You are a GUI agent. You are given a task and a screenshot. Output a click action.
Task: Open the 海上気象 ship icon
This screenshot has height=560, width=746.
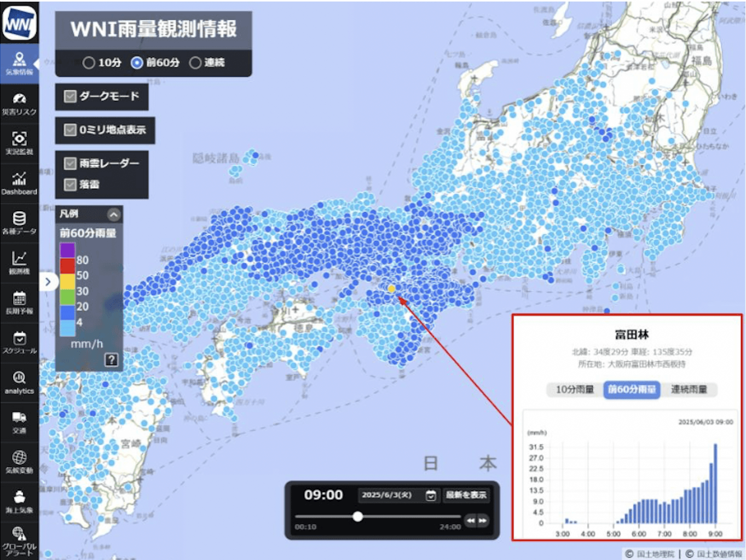click(x=19, y=501)
